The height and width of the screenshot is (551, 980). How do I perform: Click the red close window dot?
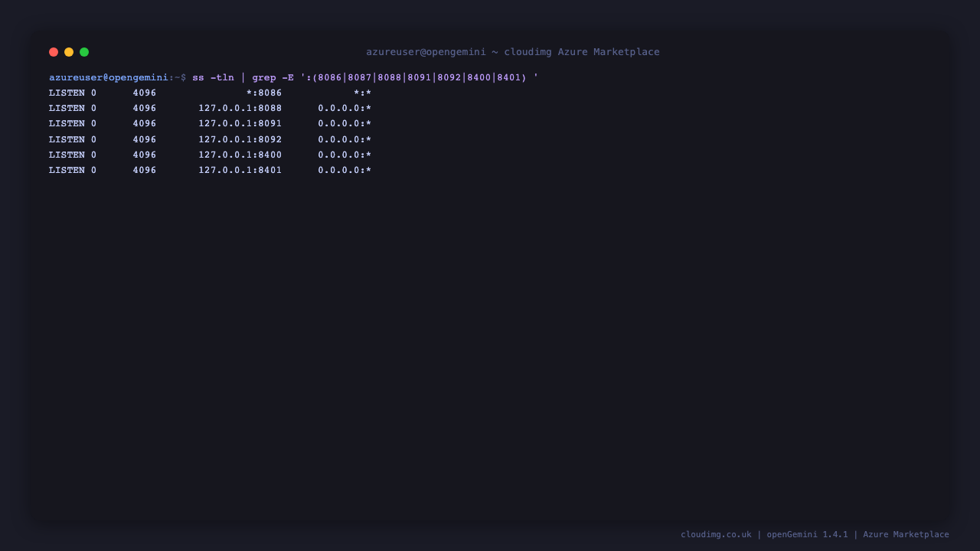54,52
